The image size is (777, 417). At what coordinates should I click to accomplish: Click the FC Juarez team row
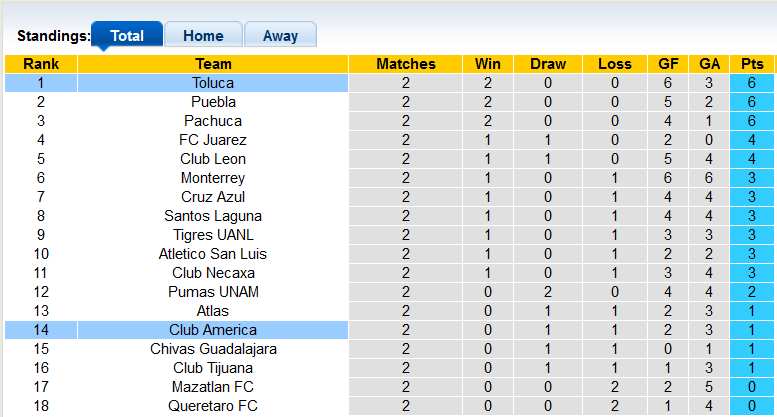click(x=213, y=140)
